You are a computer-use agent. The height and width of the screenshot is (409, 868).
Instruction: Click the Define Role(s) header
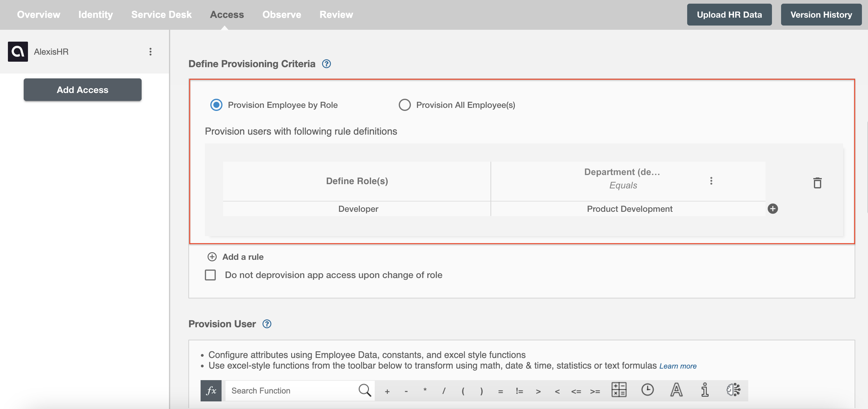tap(357, 181)
